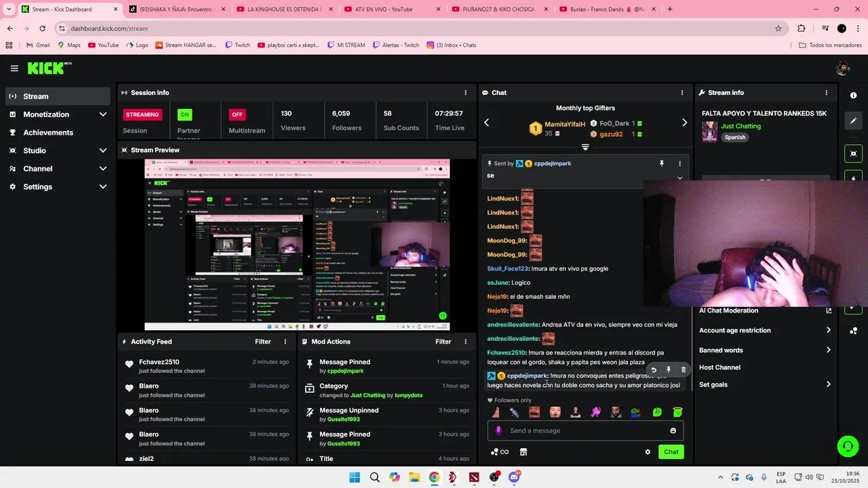Click the Stream Preview thumbnail

click(297, 245)
